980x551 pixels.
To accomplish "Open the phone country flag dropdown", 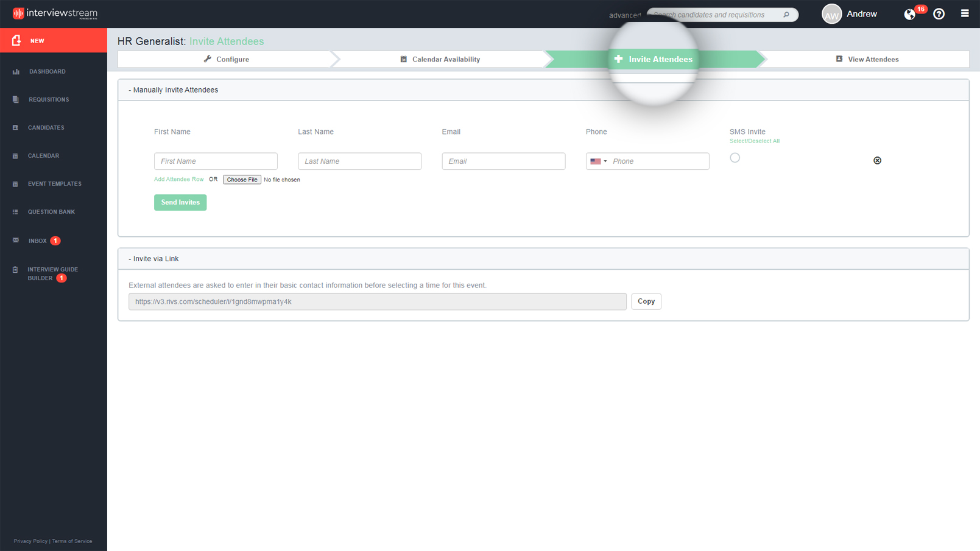I will (598, 161).
